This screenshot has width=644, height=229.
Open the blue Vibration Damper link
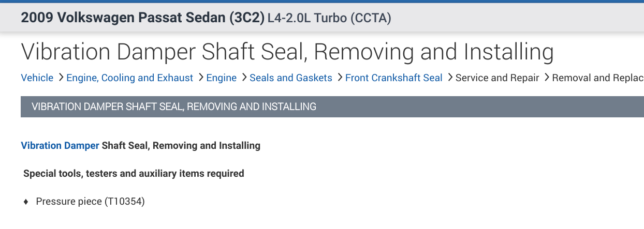60,146
